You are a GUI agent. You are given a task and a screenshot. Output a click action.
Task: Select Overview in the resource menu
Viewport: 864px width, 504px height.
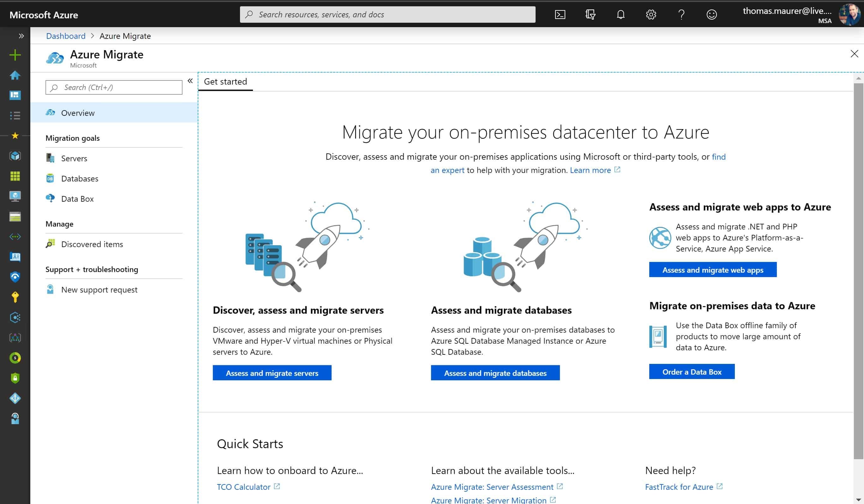click(x=114, y=113)
